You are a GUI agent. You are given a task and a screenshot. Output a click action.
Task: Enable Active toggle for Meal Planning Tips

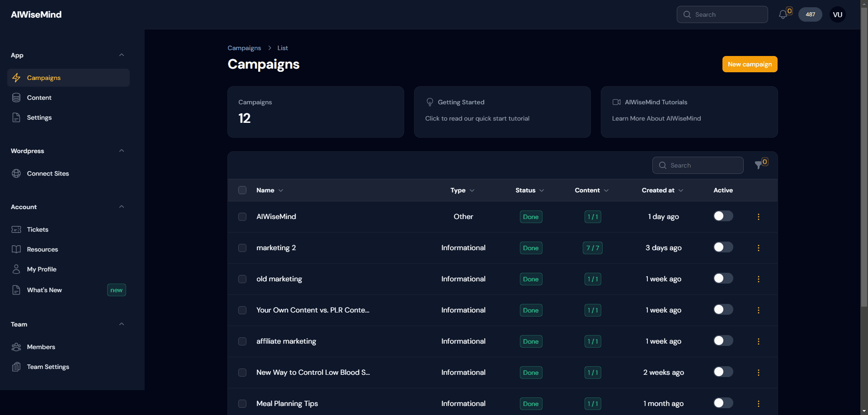pos(723,403)
